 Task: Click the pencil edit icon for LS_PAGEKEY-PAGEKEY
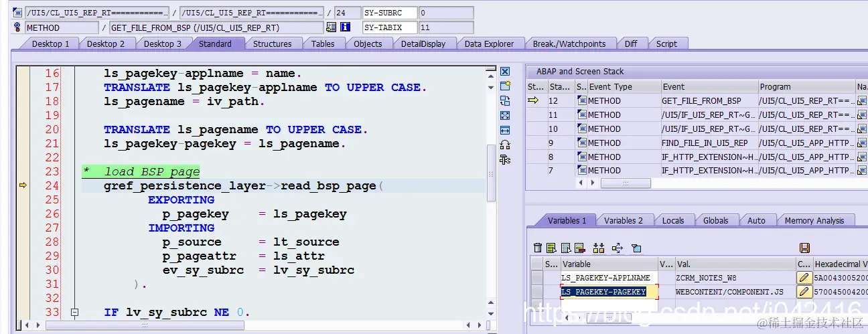pyautogui.click(x=804, y=292)
